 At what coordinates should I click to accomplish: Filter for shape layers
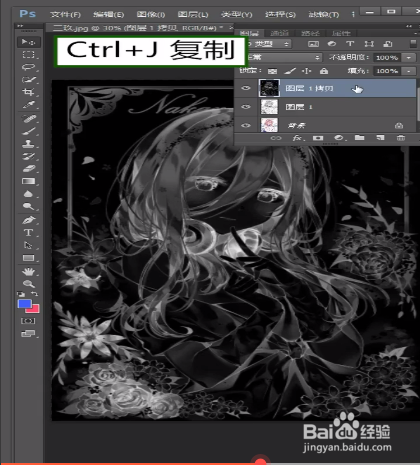pos(369,44)
